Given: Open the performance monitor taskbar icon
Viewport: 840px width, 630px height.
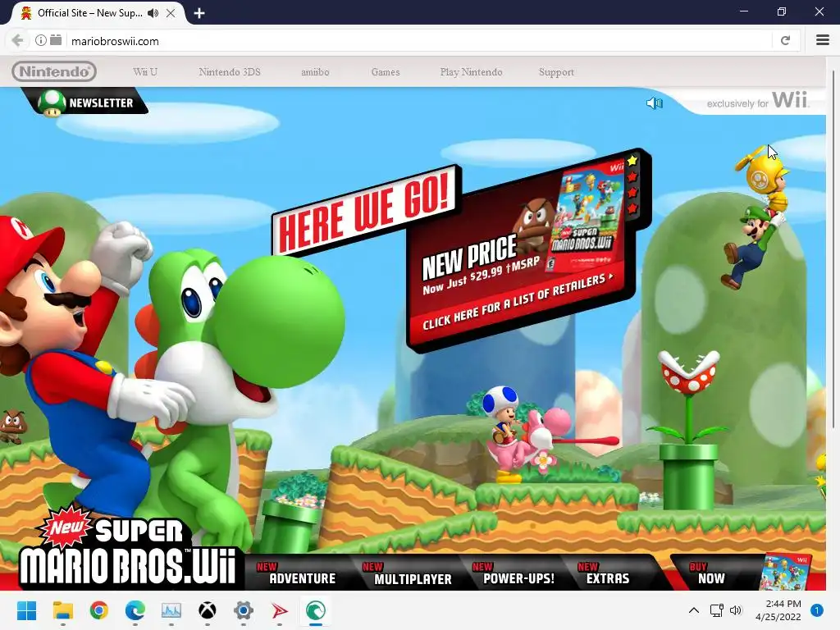Looking at the screenshot, I should pyautogui.click(x=171, y=610).
